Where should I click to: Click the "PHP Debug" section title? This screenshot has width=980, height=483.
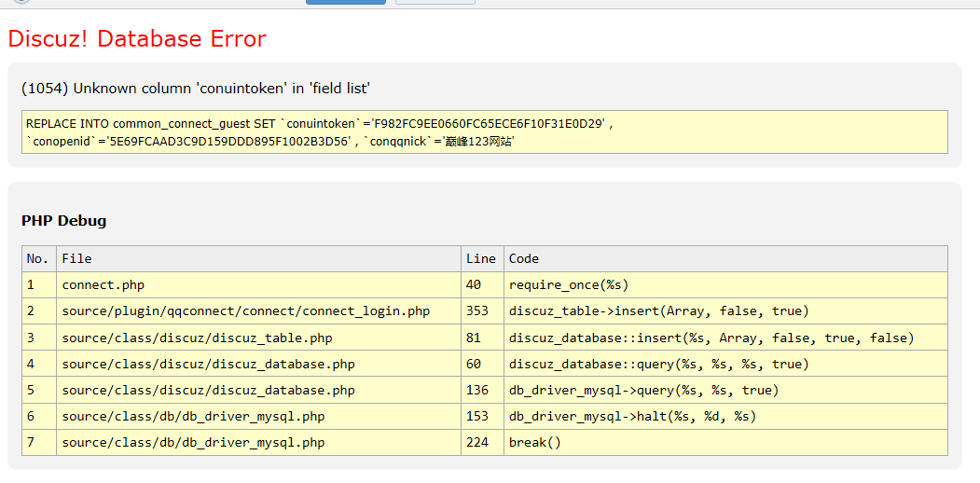(x=63, y=221)
